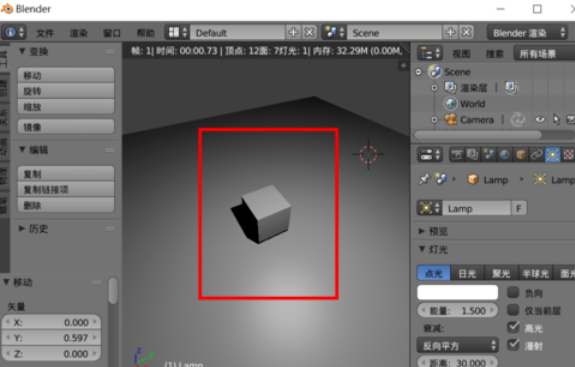Image resolution: width=575 pixels, height=367 pixels.
Task: Open the 帮助 menu
Action: pos(146,33)
